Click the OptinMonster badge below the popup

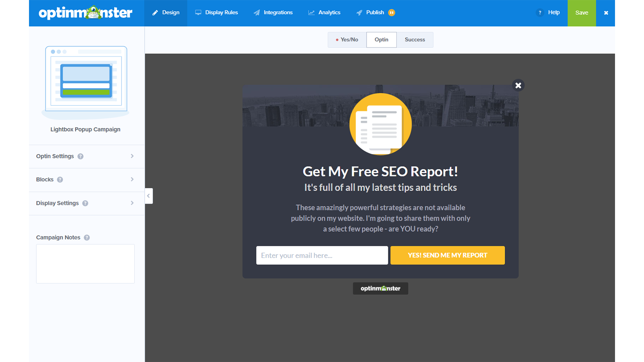380,288
